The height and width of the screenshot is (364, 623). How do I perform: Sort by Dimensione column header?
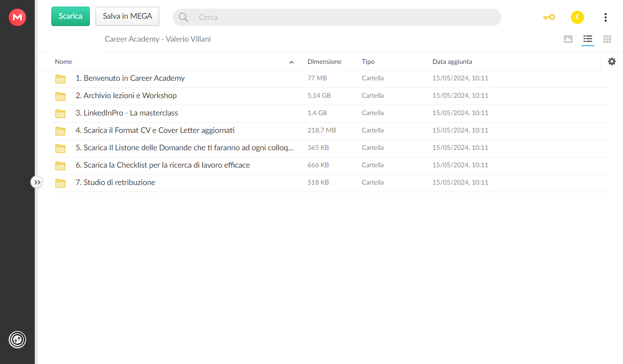click(325, 62)
